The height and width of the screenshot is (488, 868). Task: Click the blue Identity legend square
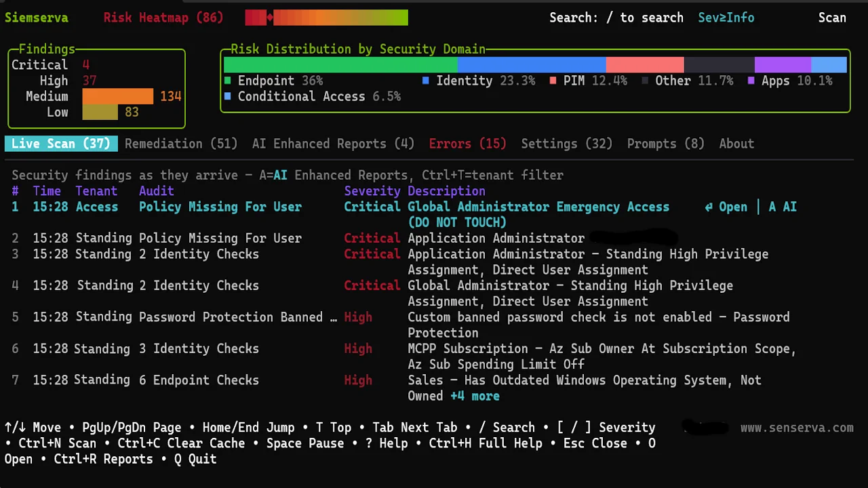pos(426,80)
